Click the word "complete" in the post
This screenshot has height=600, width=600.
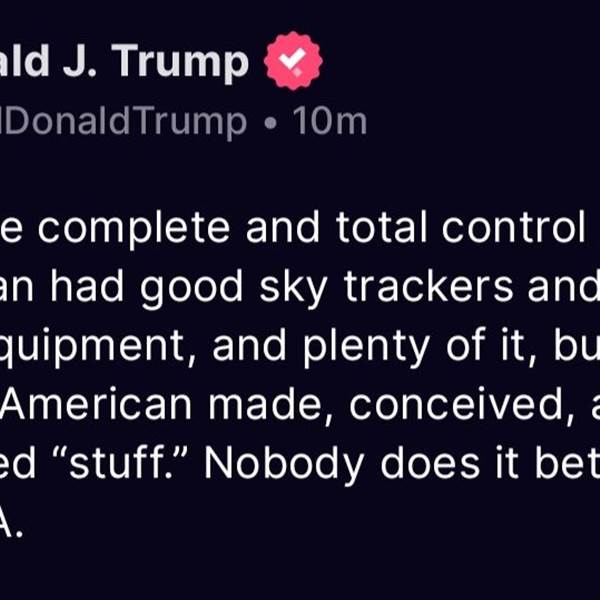click(x=134, y=228)
